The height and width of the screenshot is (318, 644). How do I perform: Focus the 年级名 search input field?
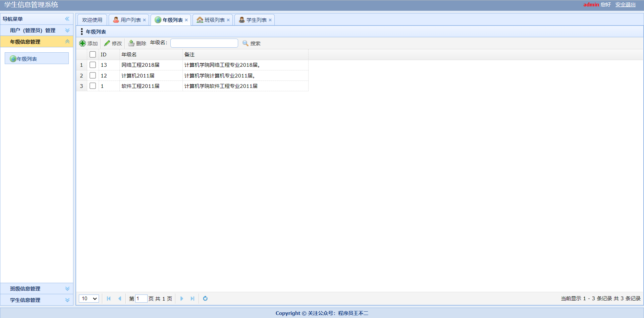204,43
